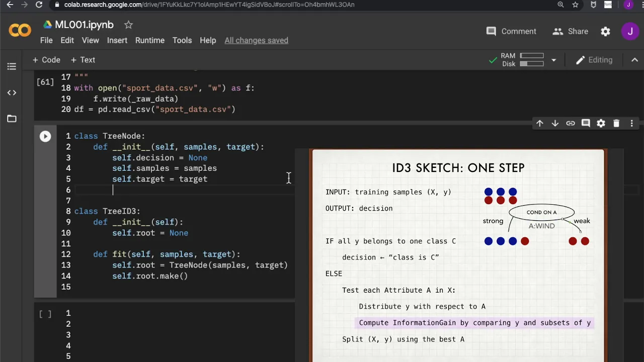Move cell up with the arrow icon

(539, 123)
